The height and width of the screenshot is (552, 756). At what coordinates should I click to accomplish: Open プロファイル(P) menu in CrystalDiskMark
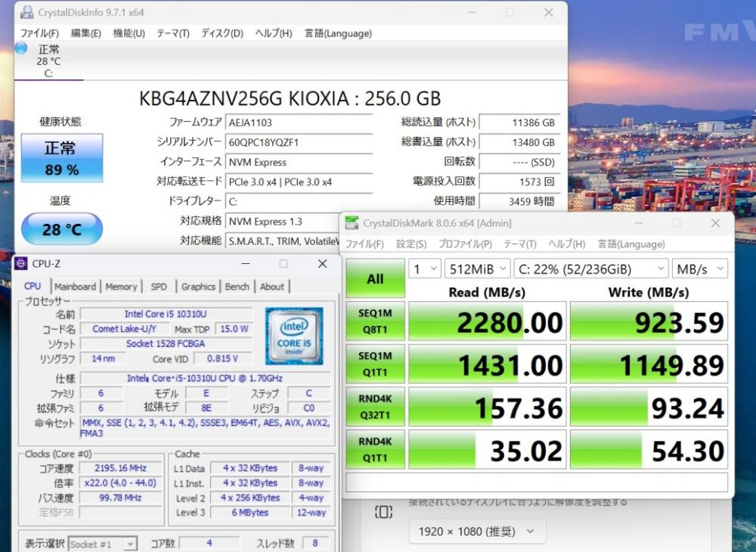coord(465,244)
